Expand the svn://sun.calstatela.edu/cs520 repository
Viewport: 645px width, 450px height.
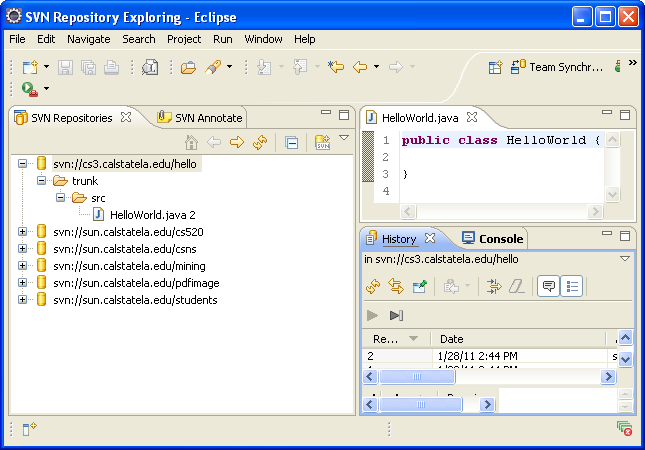[22, 232]
